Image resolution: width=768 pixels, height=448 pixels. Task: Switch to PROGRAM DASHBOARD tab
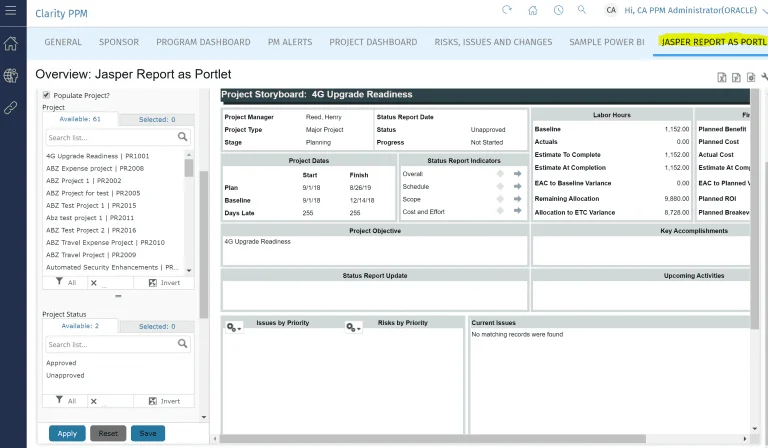[203, 42]
